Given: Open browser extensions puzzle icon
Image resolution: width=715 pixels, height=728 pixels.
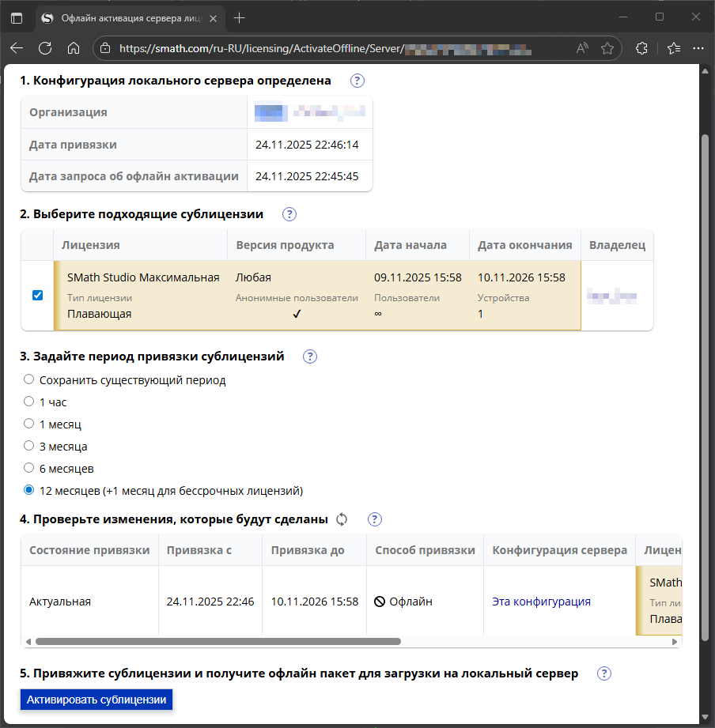Looking at the screenshot, I should pyautogui.click(x=641, y=47).
